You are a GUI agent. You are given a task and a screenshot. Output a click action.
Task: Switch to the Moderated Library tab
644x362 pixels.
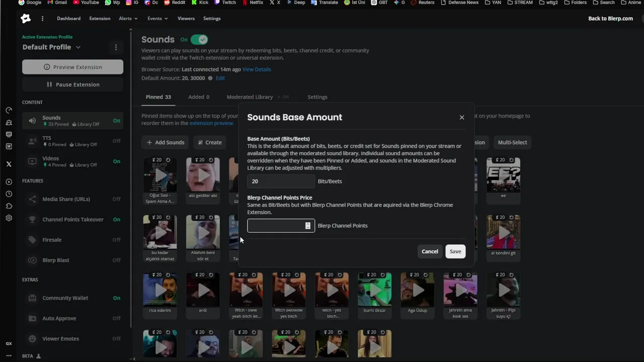click(x=250, y=97)
